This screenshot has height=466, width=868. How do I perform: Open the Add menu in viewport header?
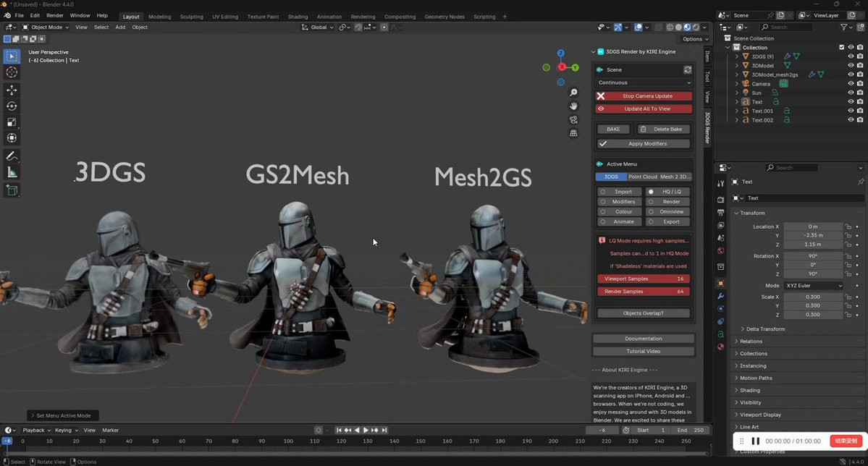click(x=120, y=27)
